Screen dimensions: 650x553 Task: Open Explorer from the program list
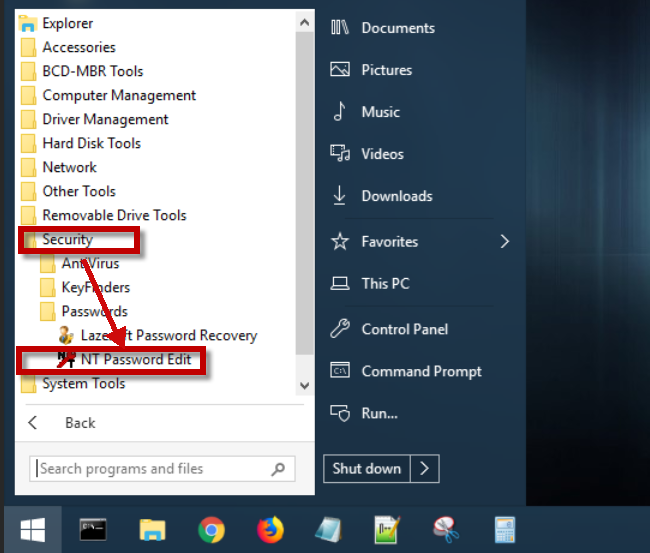click(56, 24)
